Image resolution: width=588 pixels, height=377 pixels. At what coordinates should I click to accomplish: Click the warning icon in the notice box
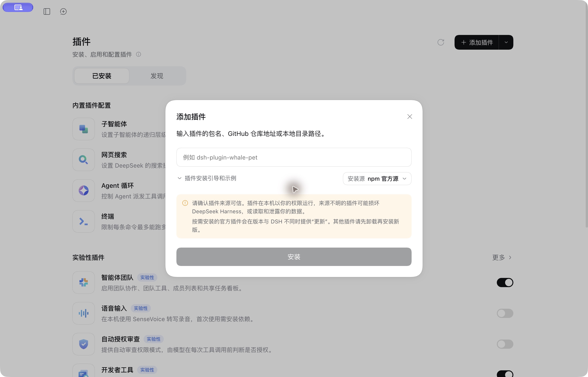185,203
